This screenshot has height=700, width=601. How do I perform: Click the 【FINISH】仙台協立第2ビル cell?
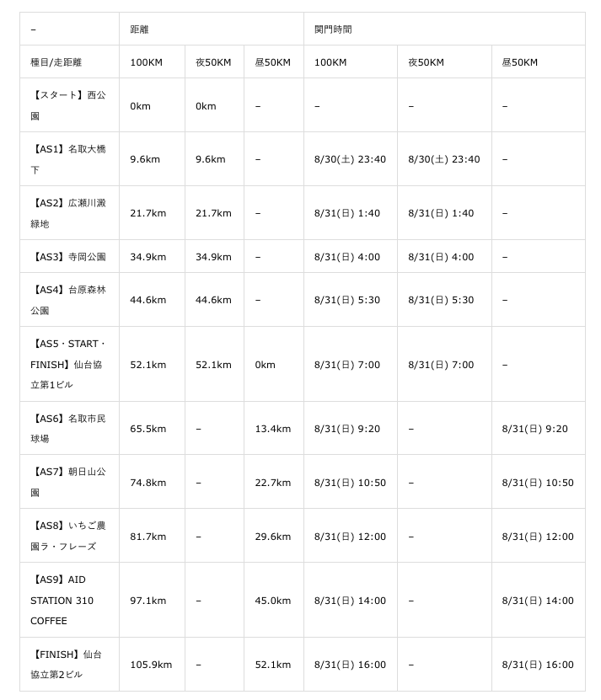pyautogui.click(x=68, y=665)
